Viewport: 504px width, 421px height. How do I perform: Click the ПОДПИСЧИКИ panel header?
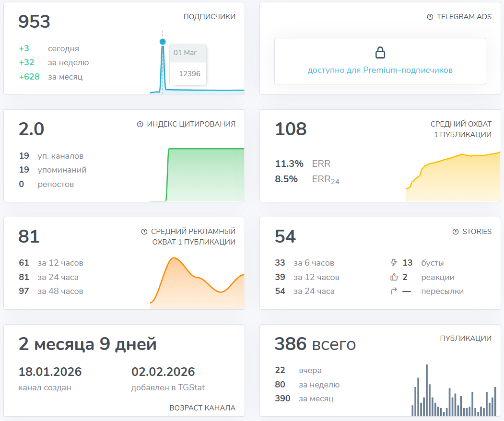(209, 16)
